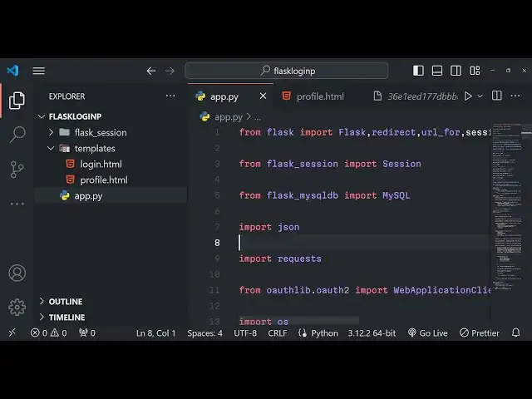Viewport: 532px width, 399px height.
Task: Click on the 'import requests' line
Action: click(x=280, y=259)
